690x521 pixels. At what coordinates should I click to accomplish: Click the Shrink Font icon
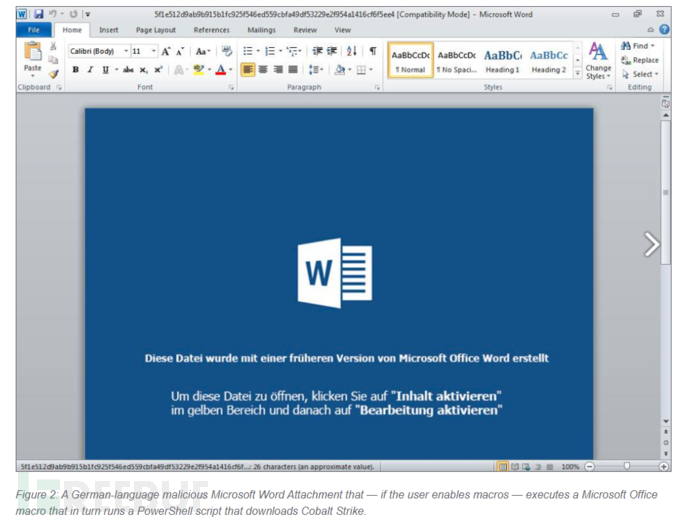coord(180,51)
